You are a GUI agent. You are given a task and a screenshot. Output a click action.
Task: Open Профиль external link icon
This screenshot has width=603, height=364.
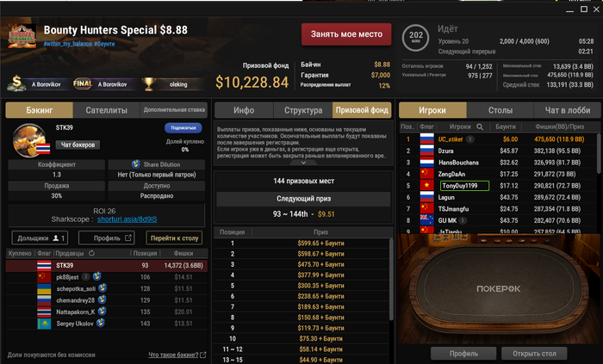tap(128, 238)
